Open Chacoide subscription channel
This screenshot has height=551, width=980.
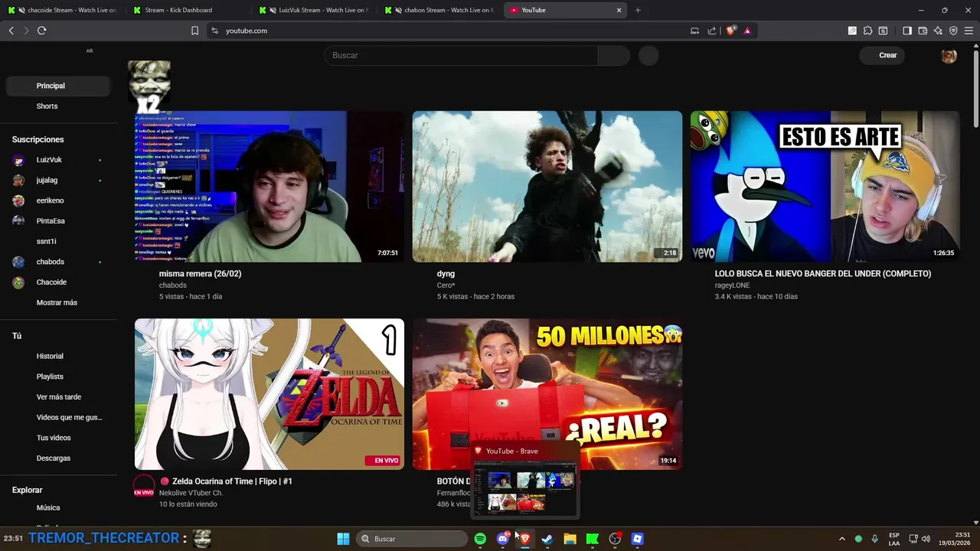pyautogui.click(x=58, y=282)
